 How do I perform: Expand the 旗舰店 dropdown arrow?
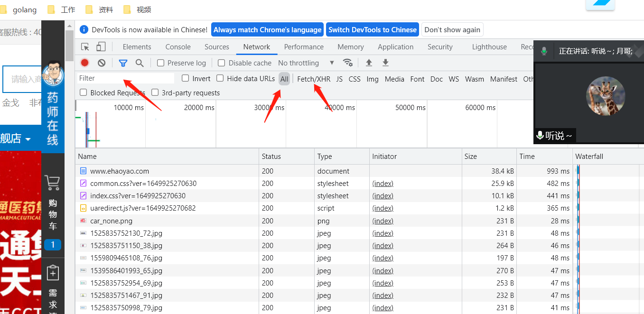(28, 139)
